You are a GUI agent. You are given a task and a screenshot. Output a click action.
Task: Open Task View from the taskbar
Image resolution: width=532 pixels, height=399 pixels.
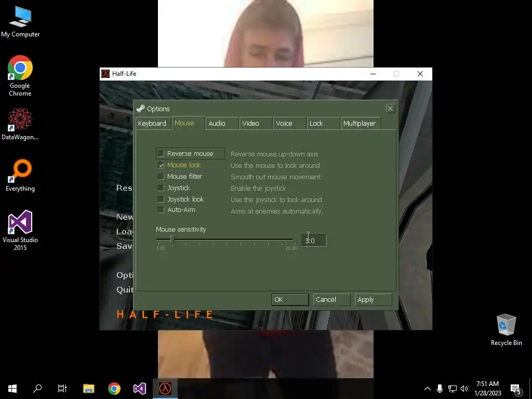point(62,389)
